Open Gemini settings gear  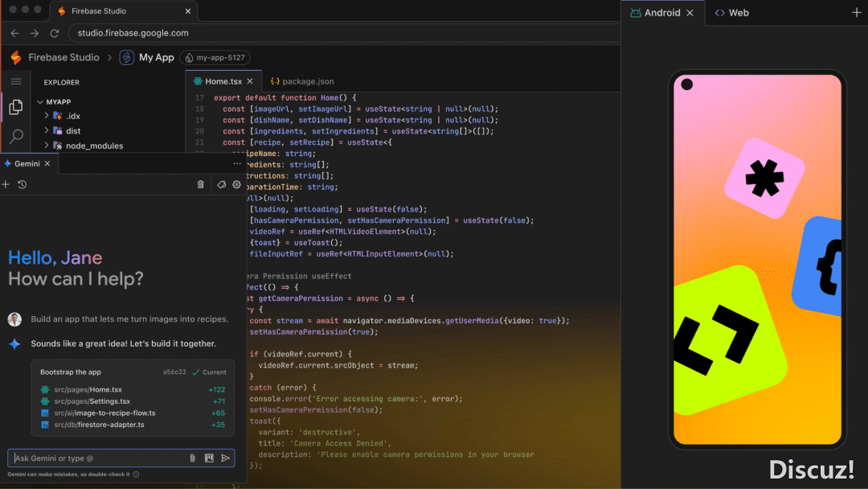237,184
